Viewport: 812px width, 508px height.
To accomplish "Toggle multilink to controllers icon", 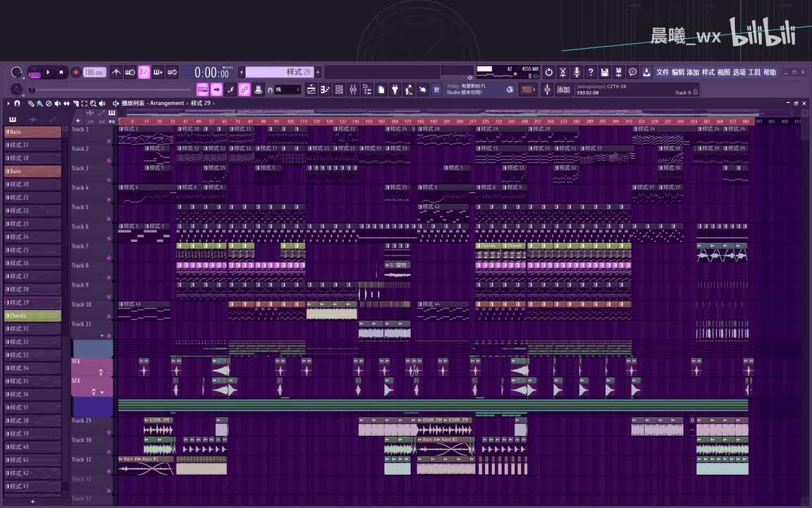I will coord(245,89).
